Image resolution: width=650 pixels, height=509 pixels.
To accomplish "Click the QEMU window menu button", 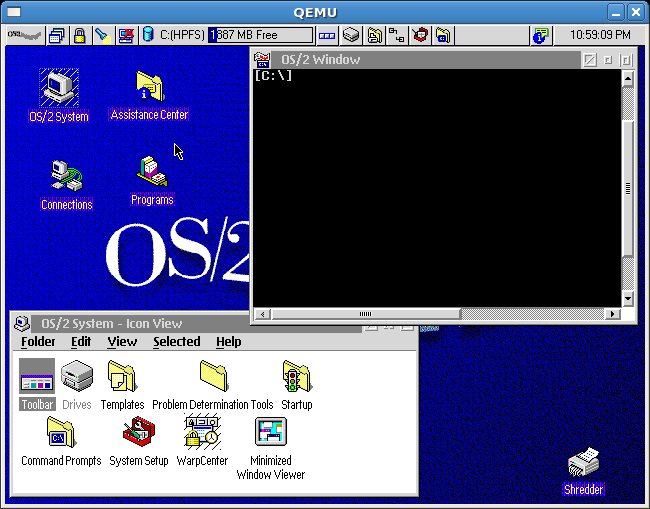I will pyautogui.click(x=14, y=12).
